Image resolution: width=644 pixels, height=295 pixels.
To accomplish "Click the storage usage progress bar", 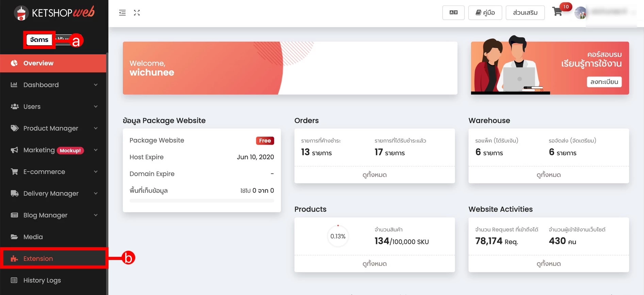I will (x=202, y=201).
